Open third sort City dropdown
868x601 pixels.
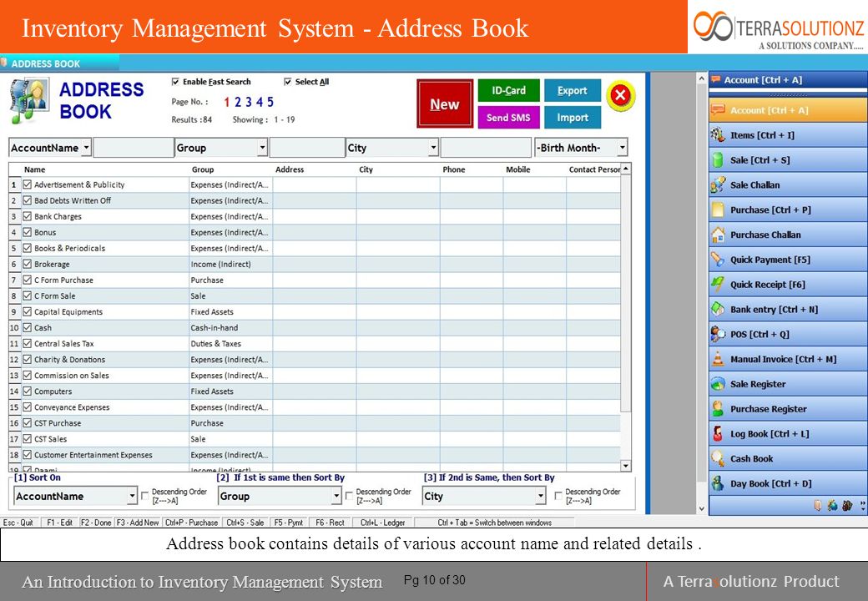(x=540, y=496)
